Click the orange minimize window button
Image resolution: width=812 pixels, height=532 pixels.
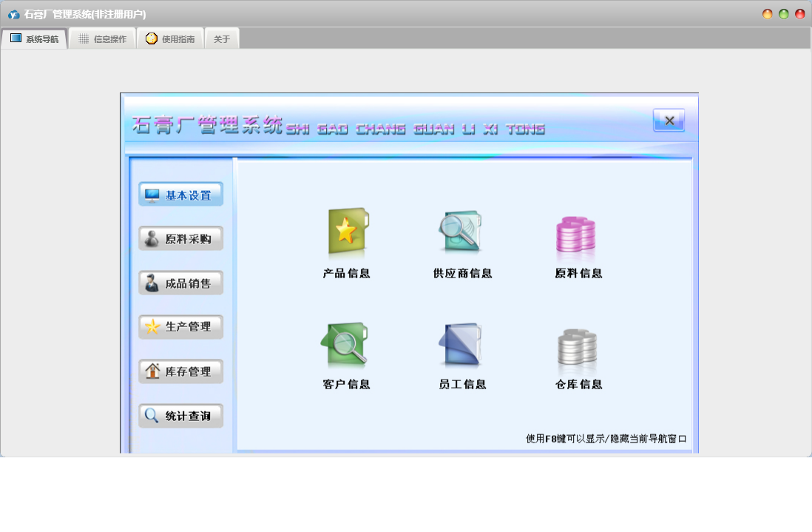coord(768,14)
